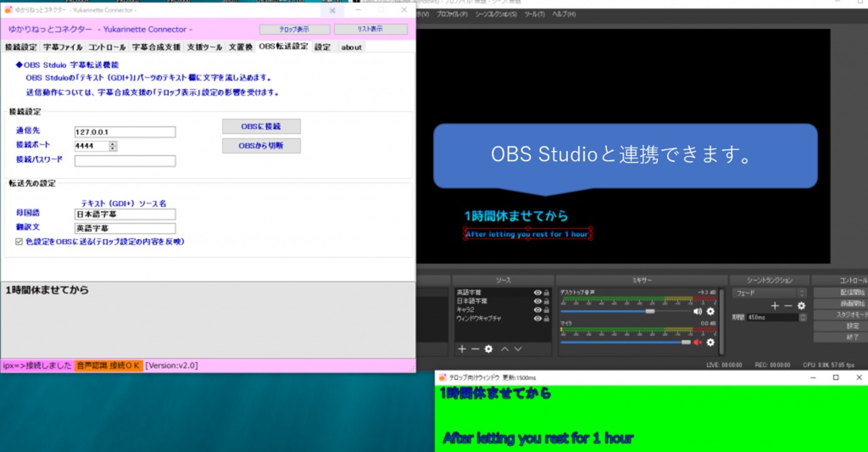This screenshot has width=868, height=452.
Task: Click the Yukarinette Connector title bar app icon
Action: pos(8,10)
